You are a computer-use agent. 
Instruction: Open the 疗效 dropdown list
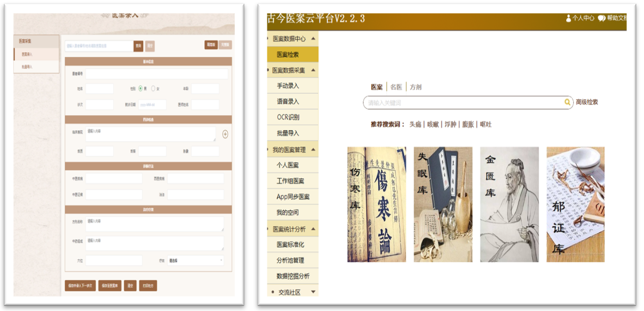click(195, 260)
